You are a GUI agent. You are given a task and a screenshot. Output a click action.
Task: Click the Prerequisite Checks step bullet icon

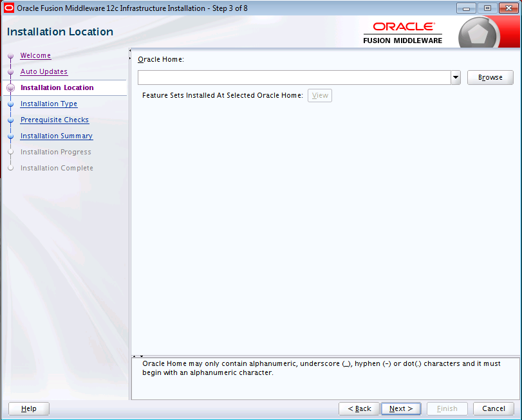[11, 120]
